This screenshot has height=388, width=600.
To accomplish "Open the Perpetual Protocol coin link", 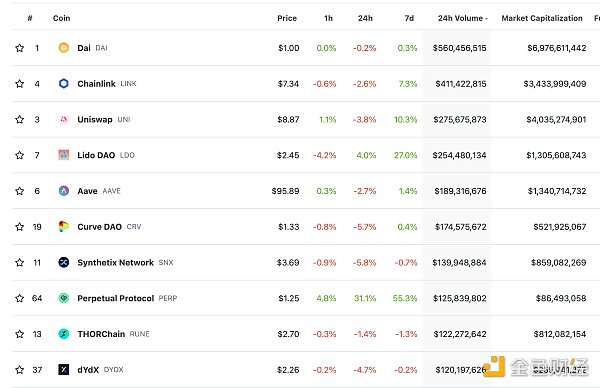I will [116, 298].
